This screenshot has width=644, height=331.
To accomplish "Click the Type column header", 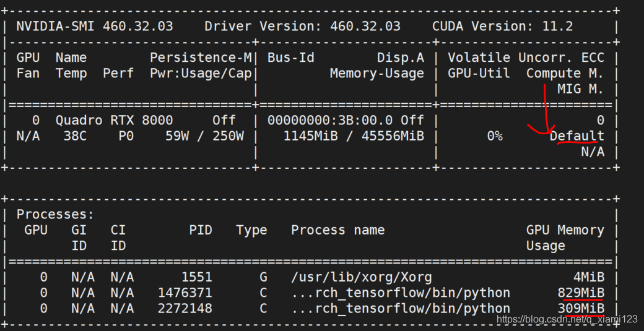I will [252, 230].
